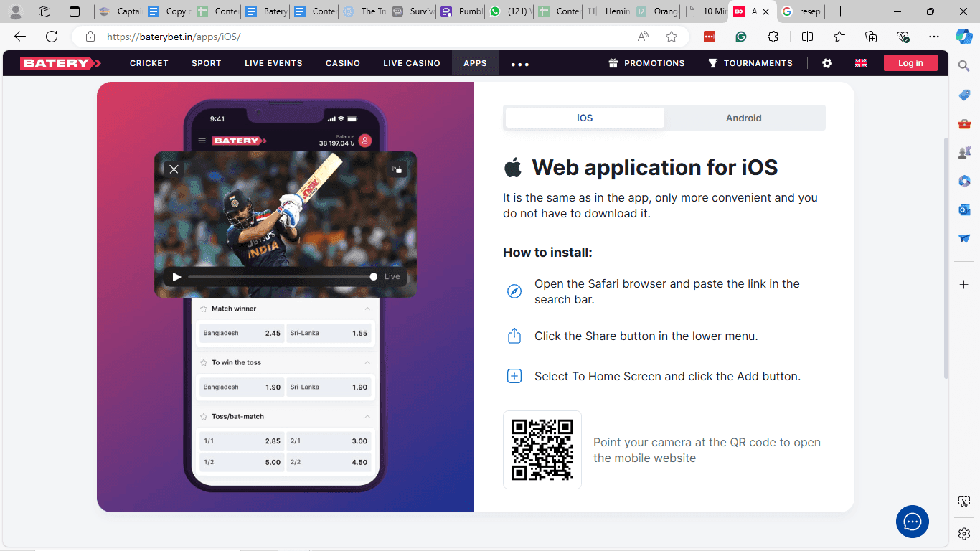Enable picture-in-picture on the cricket video

pos(397,169)
